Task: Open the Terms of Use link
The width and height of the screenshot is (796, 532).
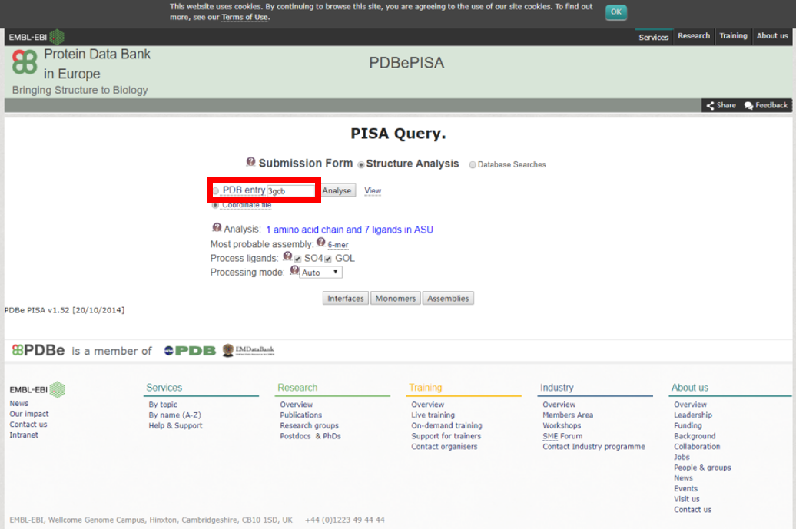Action: click(x=244, y=17)
